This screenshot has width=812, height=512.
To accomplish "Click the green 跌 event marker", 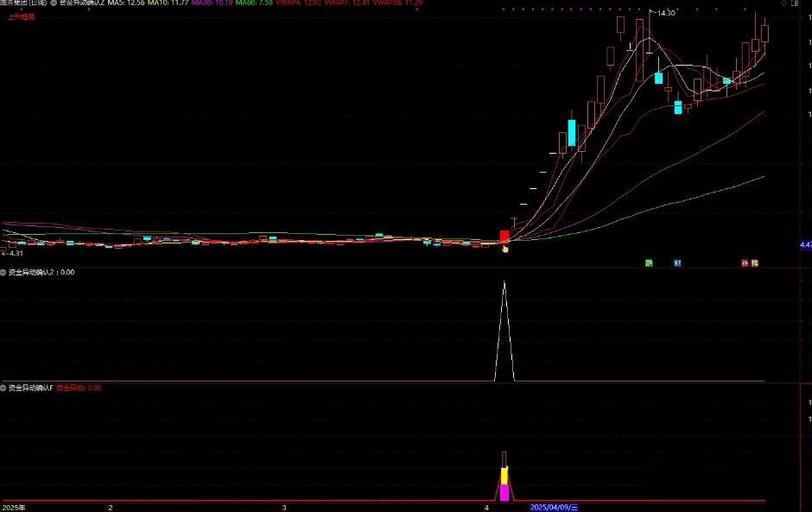I will click(x=649, y=262).
